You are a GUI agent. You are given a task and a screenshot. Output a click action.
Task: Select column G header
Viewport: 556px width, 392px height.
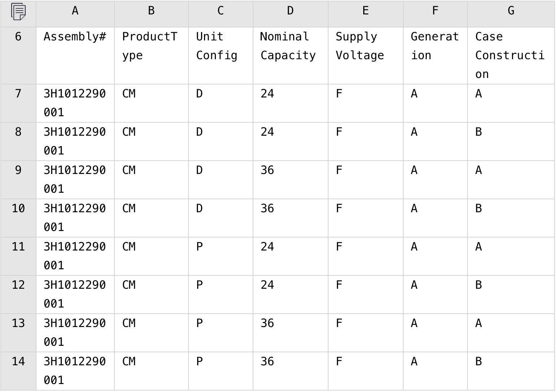[511, 12]
